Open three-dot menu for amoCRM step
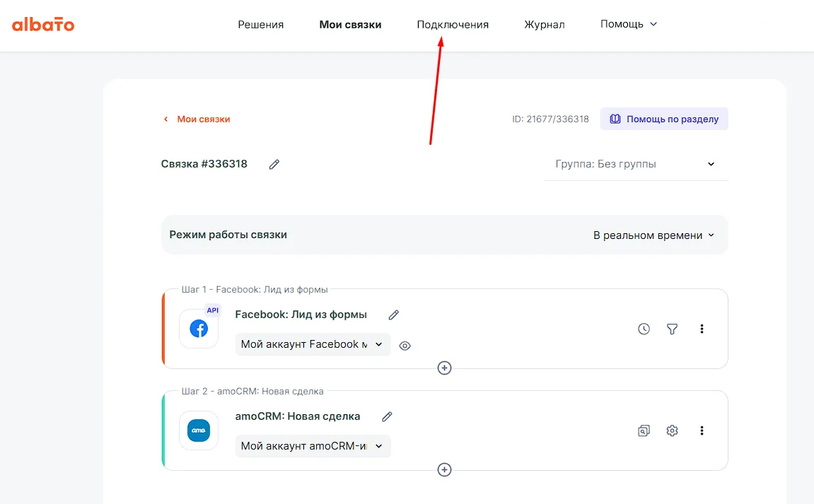Screen dimensions: 814x504 click(x=702, y=430)
